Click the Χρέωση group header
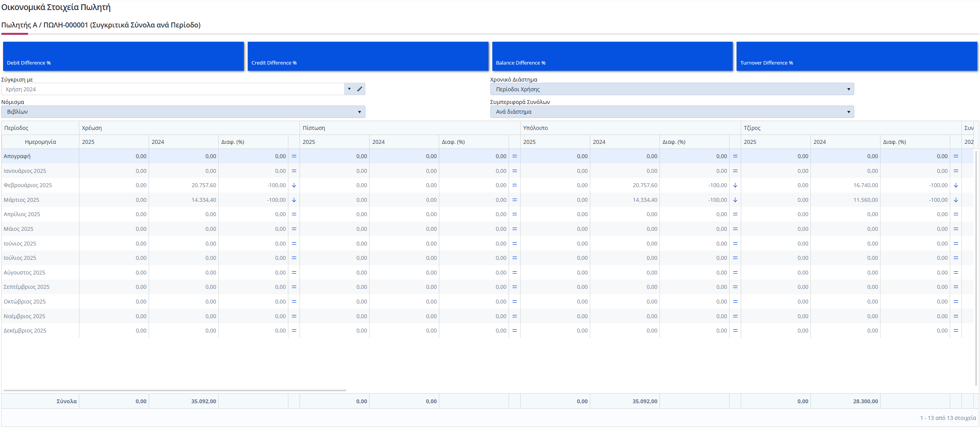The image size is (980, 428). (189, 128)
